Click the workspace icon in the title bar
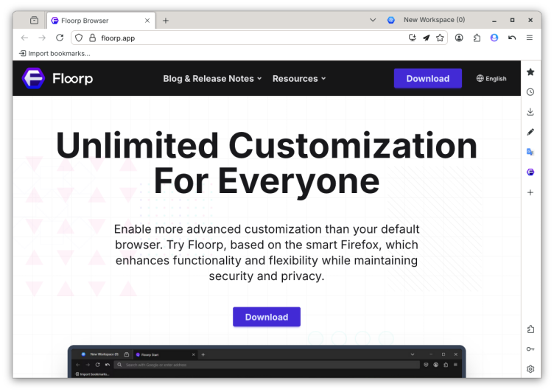 (390, 20)
